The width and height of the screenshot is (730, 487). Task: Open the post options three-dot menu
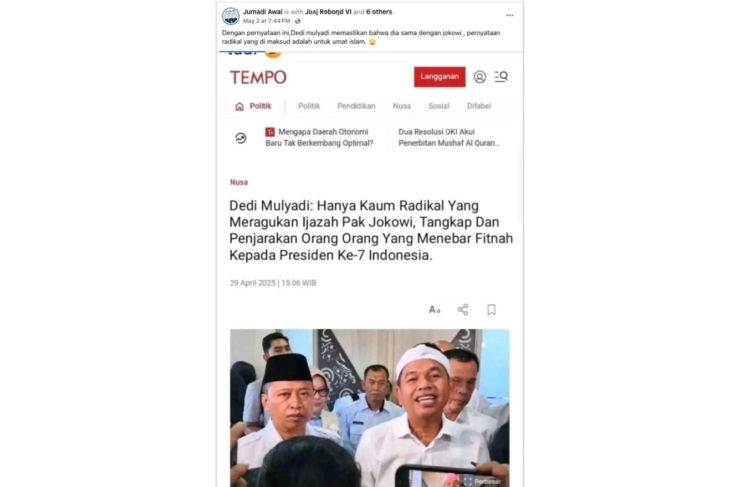click(509, 15)
